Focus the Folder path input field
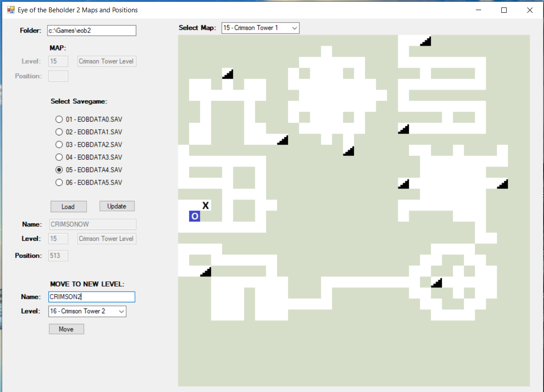Screen dimensions: 544x392 click(x=92, y=30)
